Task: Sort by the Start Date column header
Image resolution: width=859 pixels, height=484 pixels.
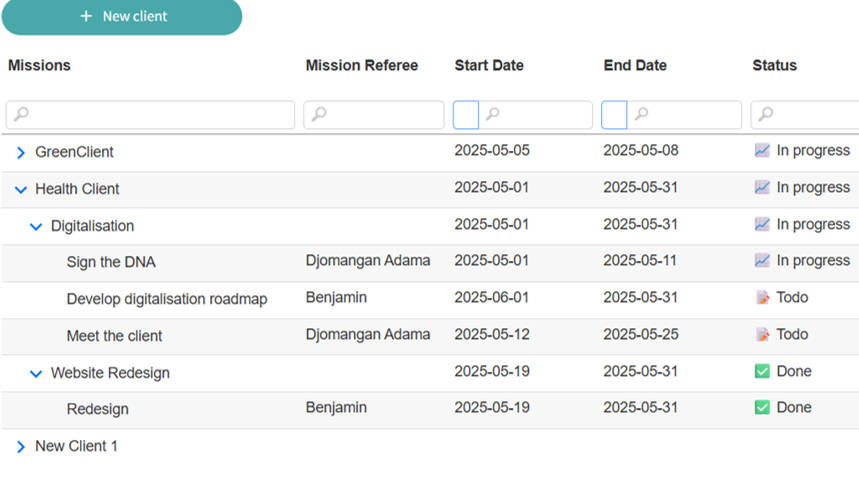Action: click(489, 66)
